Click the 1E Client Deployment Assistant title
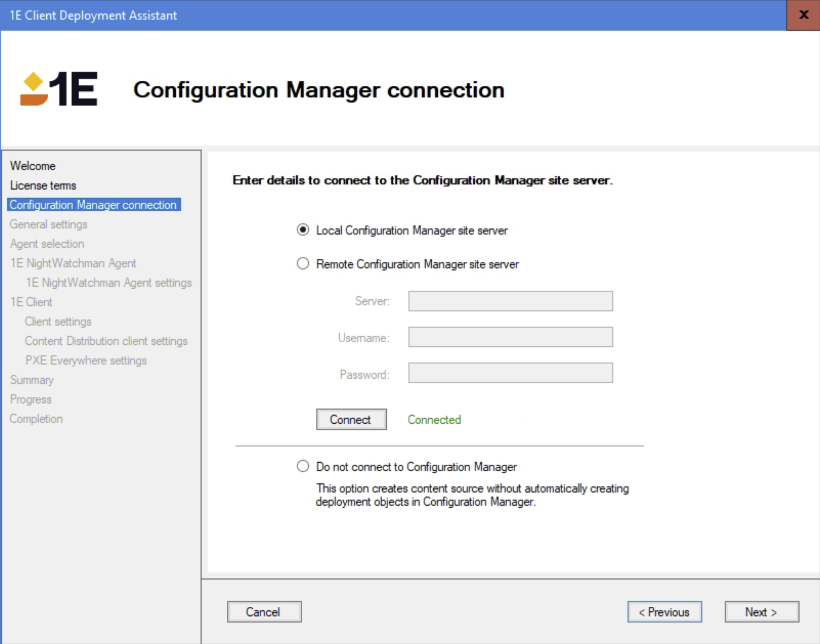The image size is (820, 644). (93, 15)
